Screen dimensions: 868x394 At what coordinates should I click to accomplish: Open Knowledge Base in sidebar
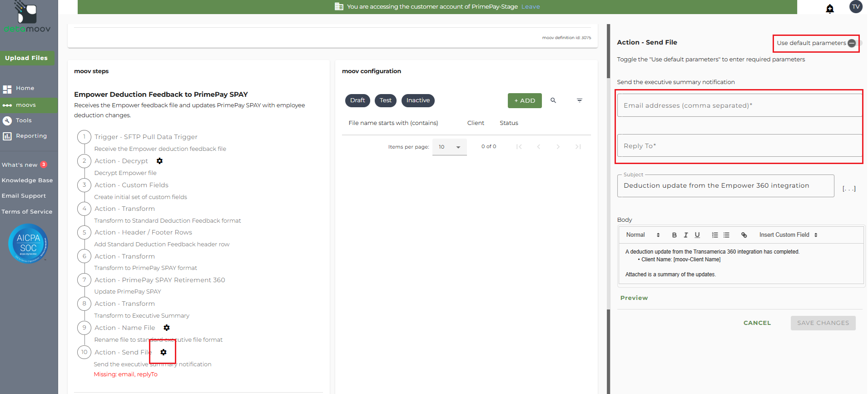click(x=27, y=180)
